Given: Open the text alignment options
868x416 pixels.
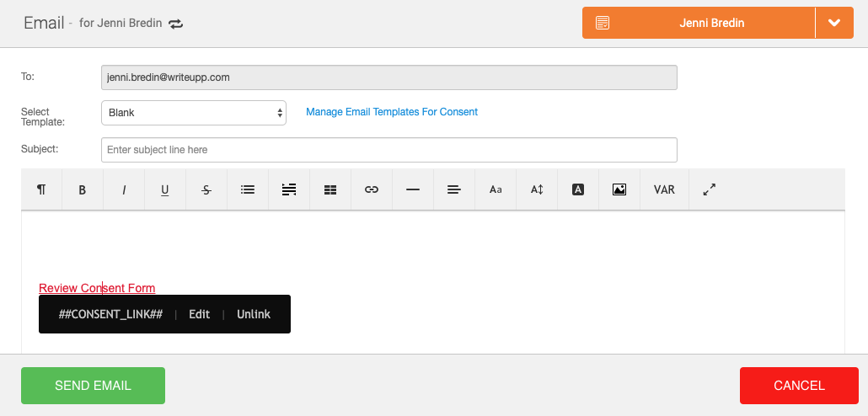Looking at the screenshot, I should (x=454, y=189).
